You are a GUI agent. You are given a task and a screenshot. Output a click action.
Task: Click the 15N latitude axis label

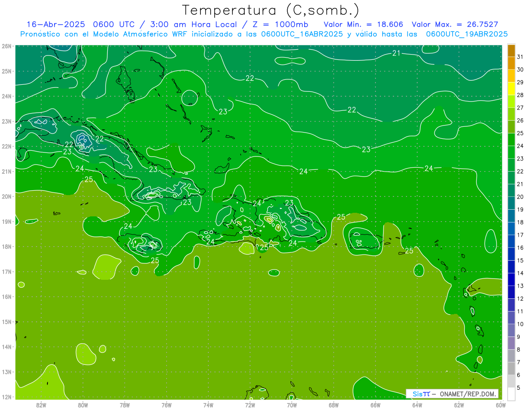(x=6, y=321)
